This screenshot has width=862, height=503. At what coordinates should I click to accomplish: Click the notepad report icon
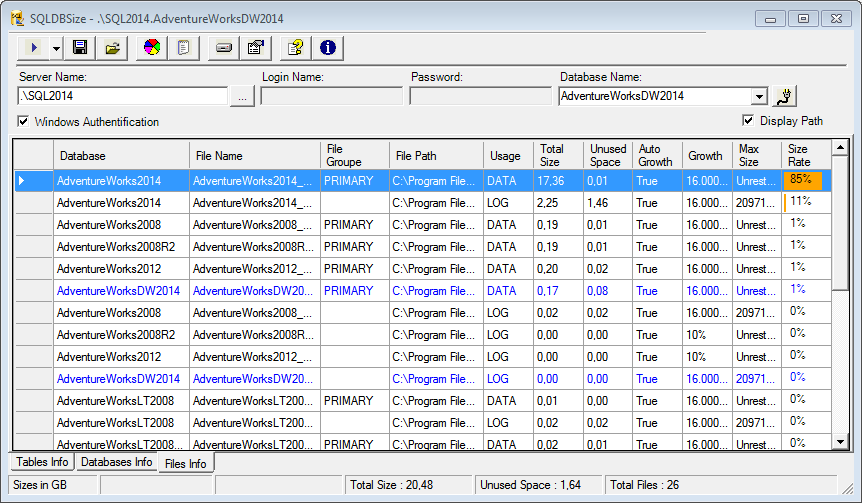tap(184, 48)
